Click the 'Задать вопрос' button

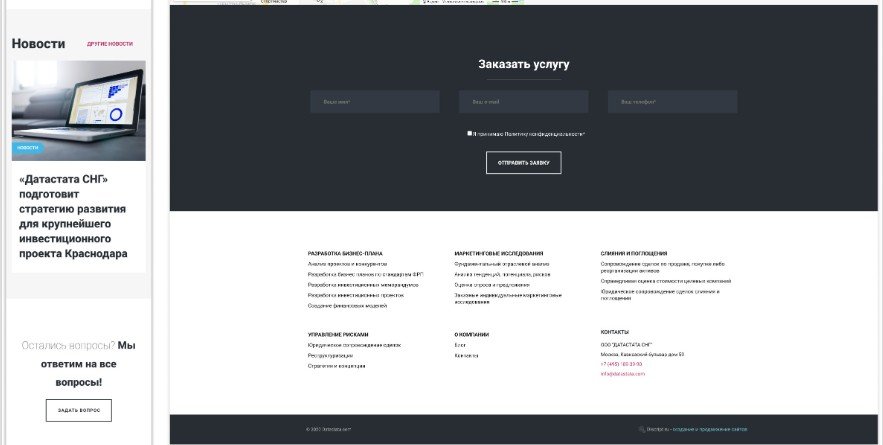click(x=79, y=410)
